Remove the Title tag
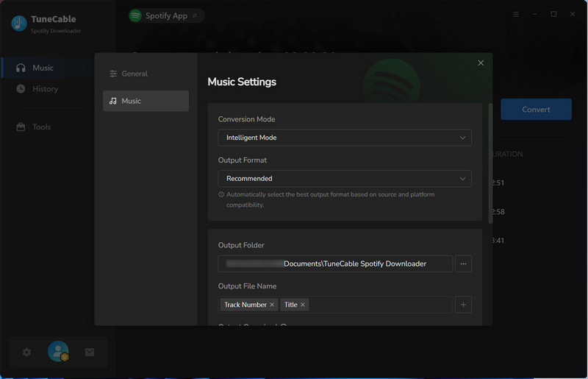 coord(303,305)
